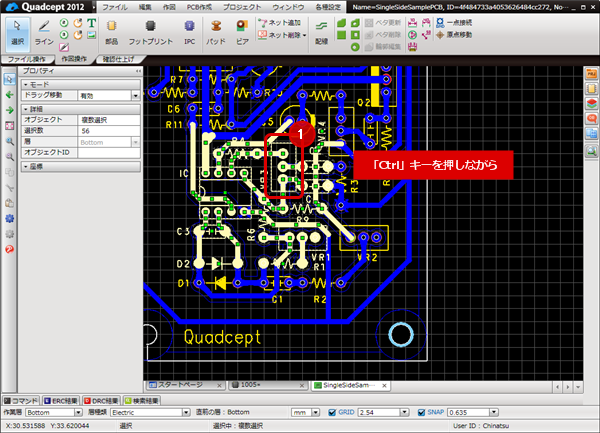This screenshot has height=433, width=600.
Task: Open the コマンド panel tab
Action: pyautogui.click(x=21, y=401)
